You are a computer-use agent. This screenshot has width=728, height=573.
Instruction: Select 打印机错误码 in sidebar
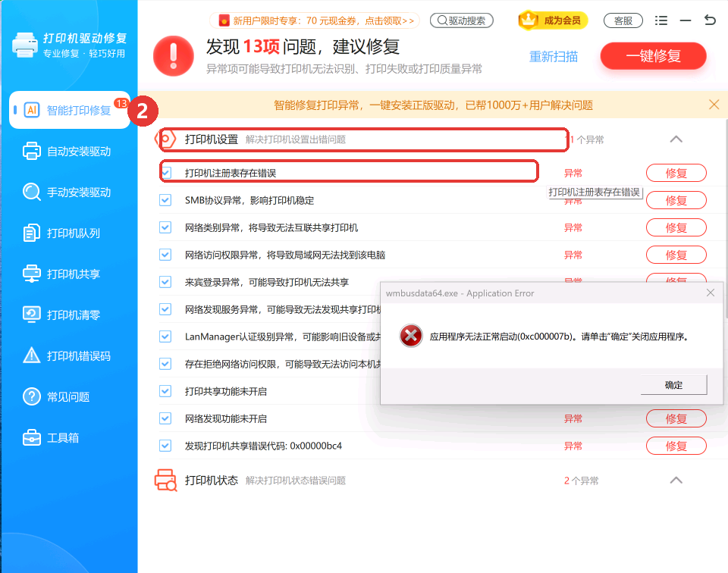[x=70, y=355]
